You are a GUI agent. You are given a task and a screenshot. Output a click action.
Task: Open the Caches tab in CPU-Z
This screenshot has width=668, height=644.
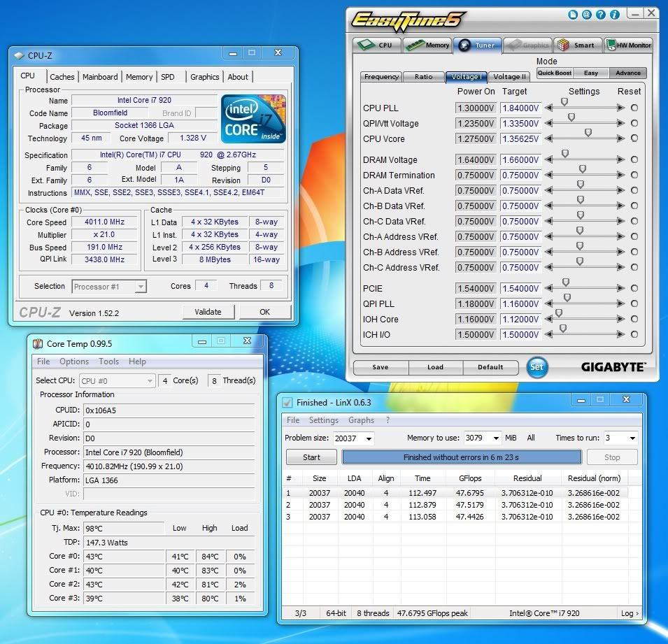pyautogui.click(x=62, y=77)
